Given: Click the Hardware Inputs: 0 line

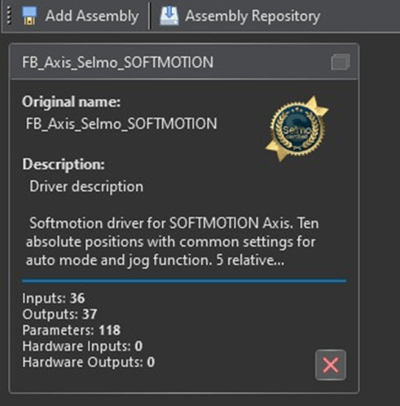Looking at the screenshot, I should click(82, 346).
